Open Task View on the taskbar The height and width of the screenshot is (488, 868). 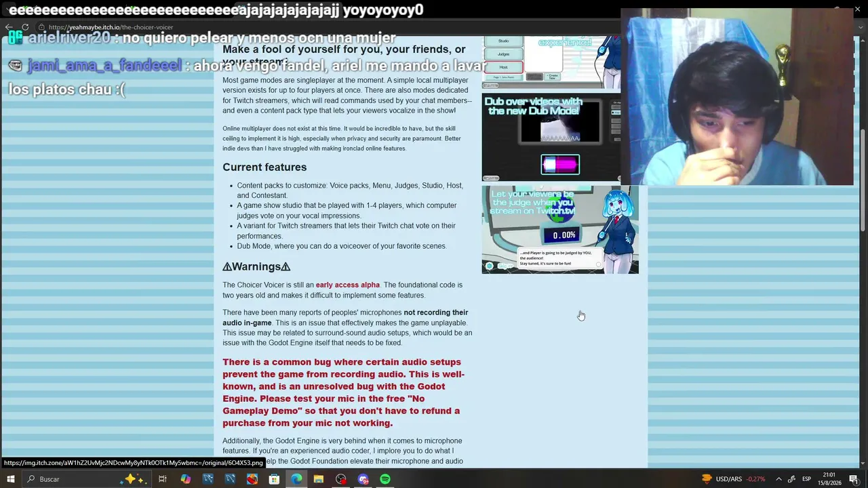coord(163,479)
